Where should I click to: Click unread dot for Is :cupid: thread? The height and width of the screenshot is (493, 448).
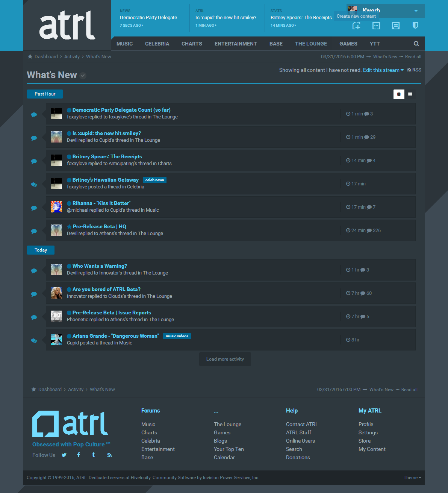click(x=69, y=133)
